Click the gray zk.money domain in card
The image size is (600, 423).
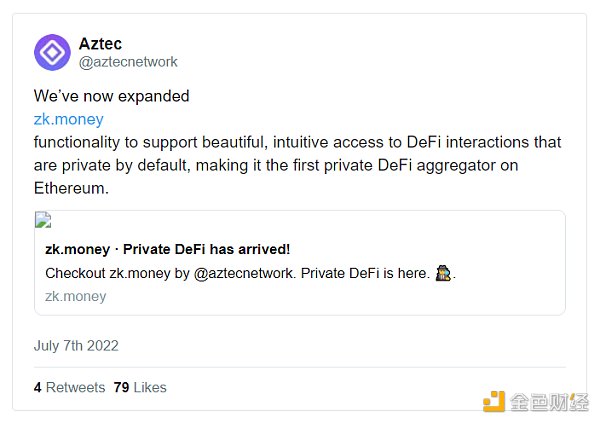76,296
